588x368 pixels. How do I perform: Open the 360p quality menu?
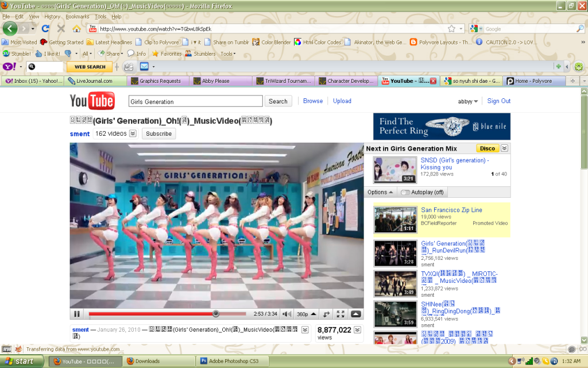pyautogui.click(x=307, y=314)
